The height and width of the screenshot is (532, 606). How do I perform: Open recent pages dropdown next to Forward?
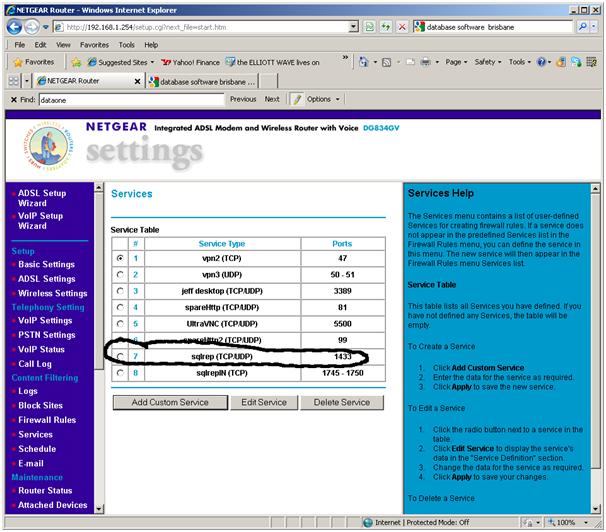[x=46, y=27]
